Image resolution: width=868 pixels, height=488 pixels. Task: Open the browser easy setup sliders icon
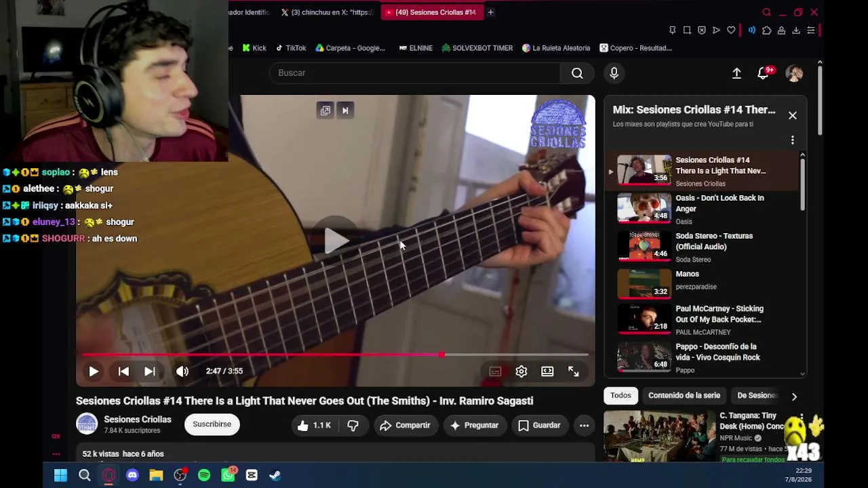click(x=810, y=30)
